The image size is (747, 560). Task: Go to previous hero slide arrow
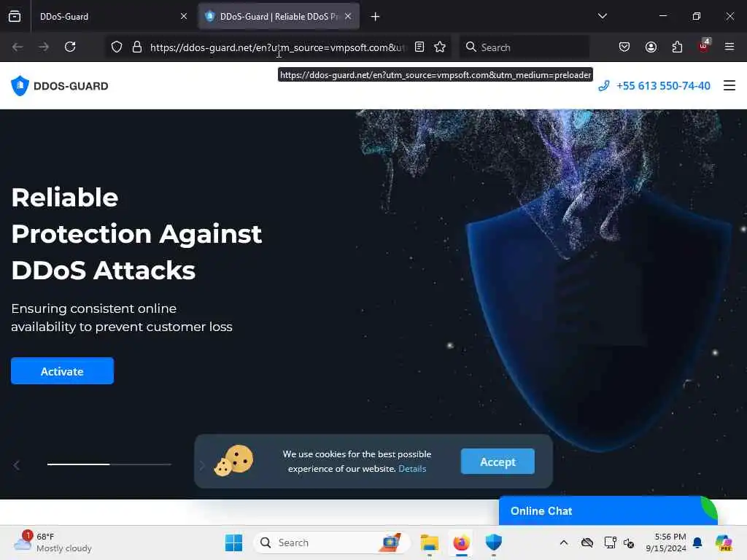(x=17, y=465)
